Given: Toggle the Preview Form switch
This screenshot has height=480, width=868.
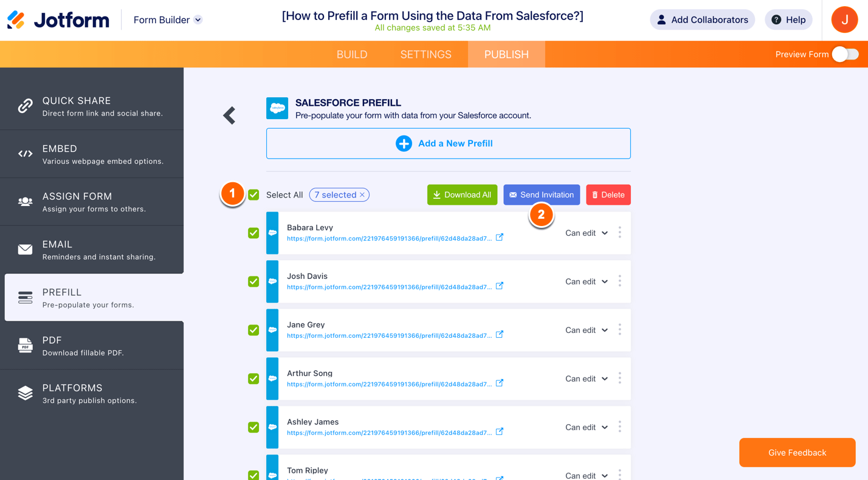Looking at the screenshot, I should coord(845,54).
